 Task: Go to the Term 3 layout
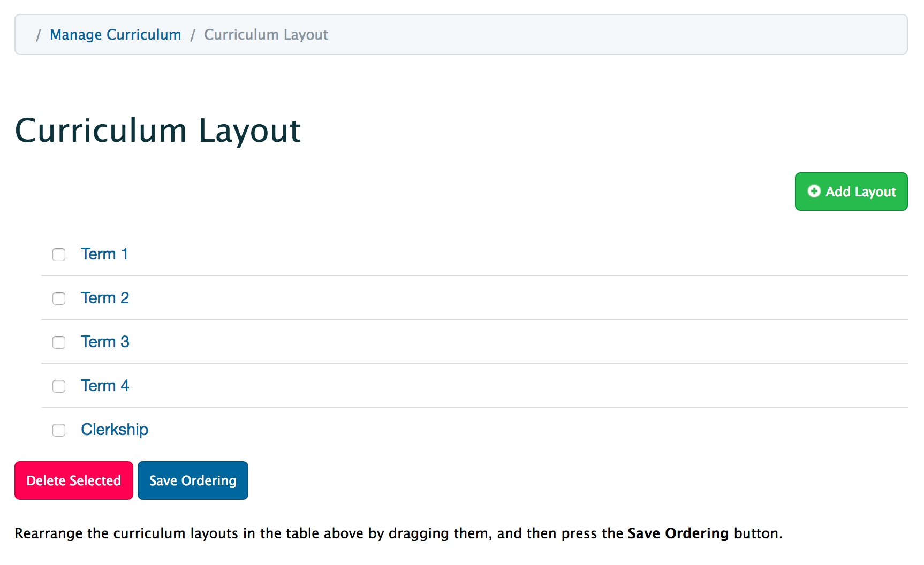pyautogui.click(x=105, y=342)
